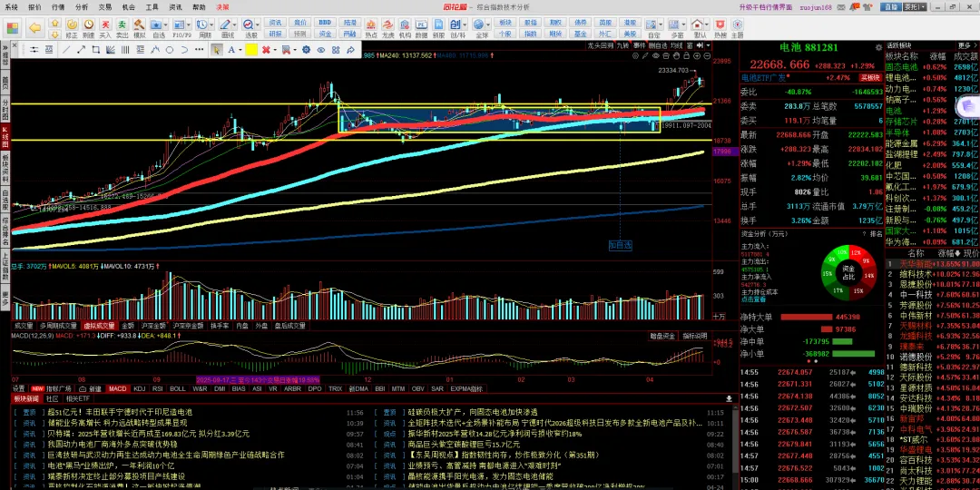The width and height of the screenshot is (980, 490).
Task: Click the 资讯 toolbar button
Action: tap(276, 23)
